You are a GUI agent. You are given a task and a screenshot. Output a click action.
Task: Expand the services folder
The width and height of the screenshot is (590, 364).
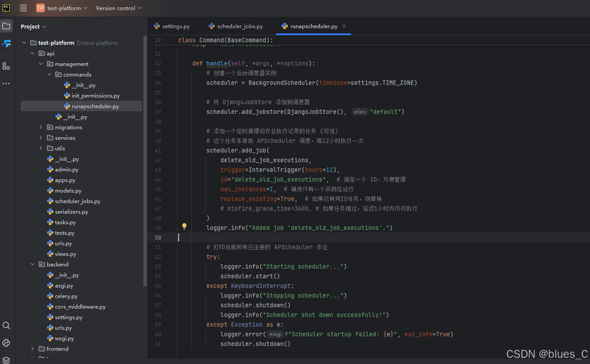coord(41,138)
